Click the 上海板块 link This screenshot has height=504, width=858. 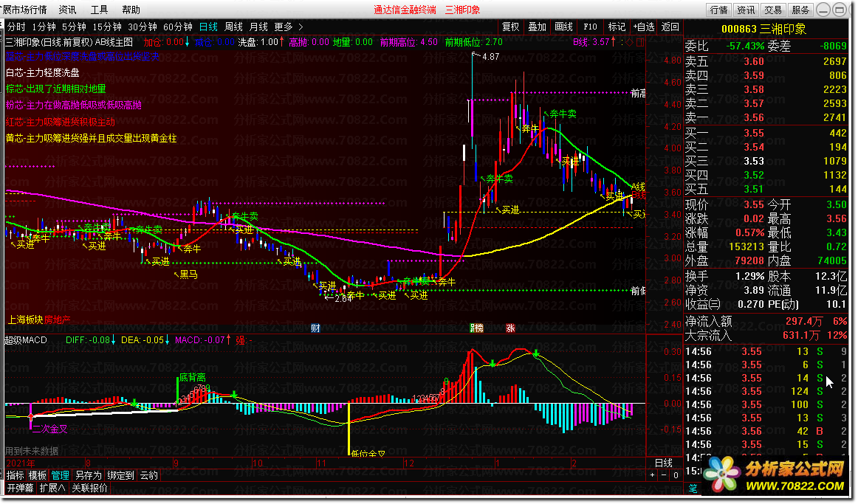coord(25,320)
